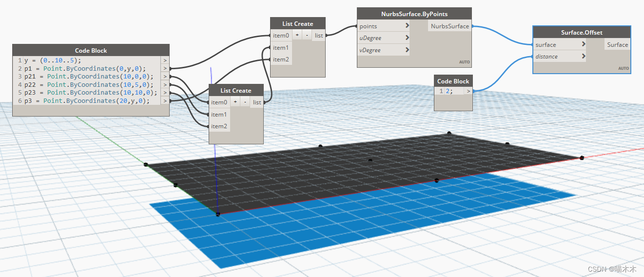644x277 pixels.
Task: Add an input with the upper List Create plus button
Action: (x=297, y=36)
